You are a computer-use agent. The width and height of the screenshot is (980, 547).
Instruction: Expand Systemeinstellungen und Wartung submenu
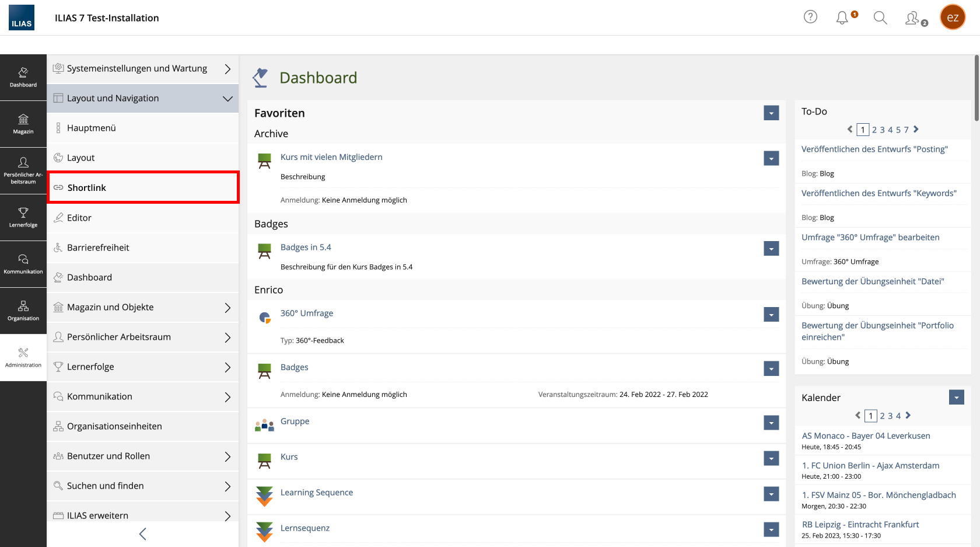tap(228, 69)
